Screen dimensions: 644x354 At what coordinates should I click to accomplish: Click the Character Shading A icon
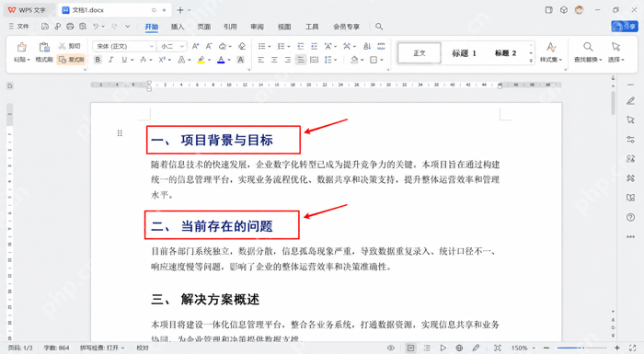point(241,60)
